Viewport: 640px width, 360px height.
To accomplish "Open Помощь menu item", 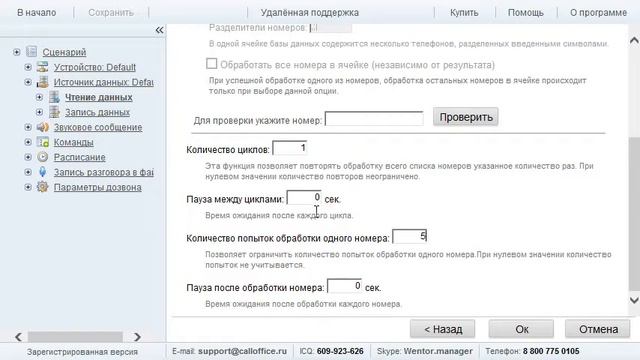I will click(526, 13).
